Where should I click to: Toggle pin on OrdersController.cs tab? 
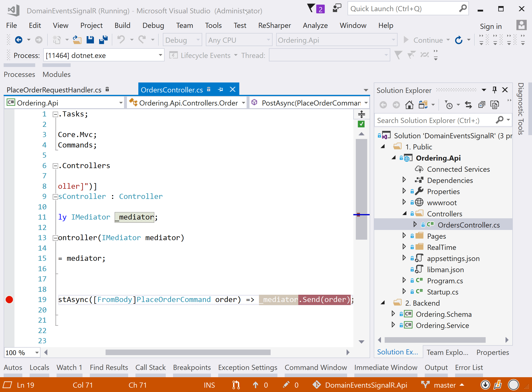[220, 90]
